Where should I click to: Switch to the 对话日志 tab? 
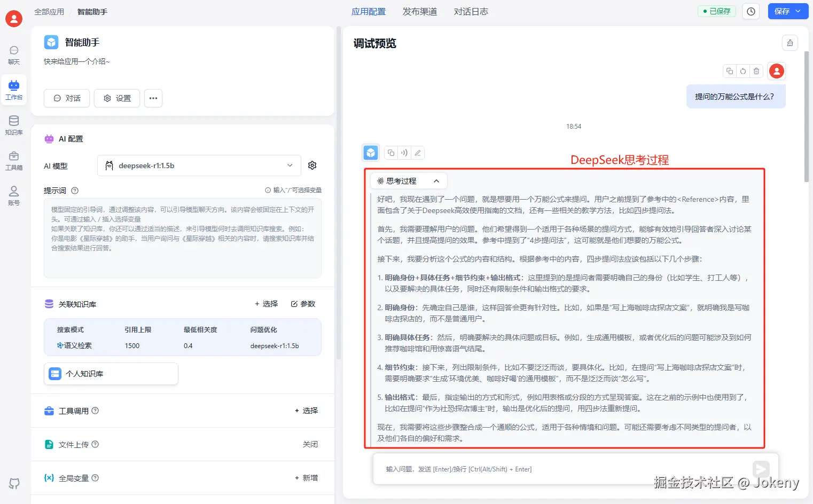(x=471, y=12)
